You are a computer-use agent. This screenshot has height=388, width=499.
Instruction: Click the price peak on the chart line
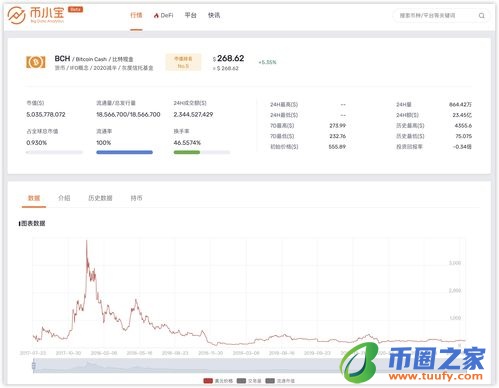[87, 241]
